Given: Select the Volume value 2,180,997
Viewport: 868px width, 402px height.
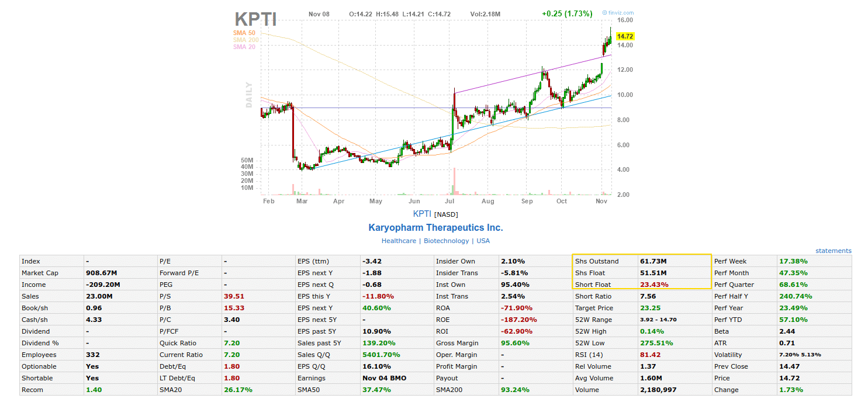Looking at the screenshot, I should point(658,390).
